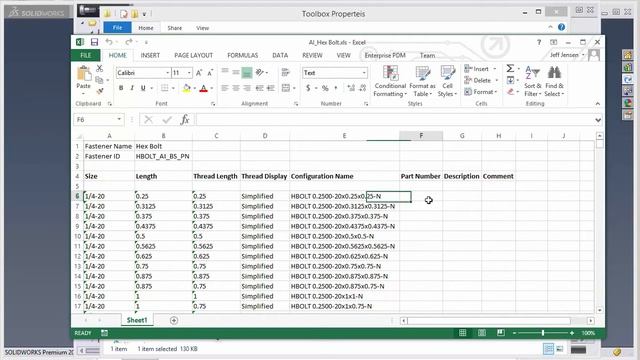Screen dimensions: 640x360
Task: Open Format as Table gallery
Action: (x=422, y=81)
